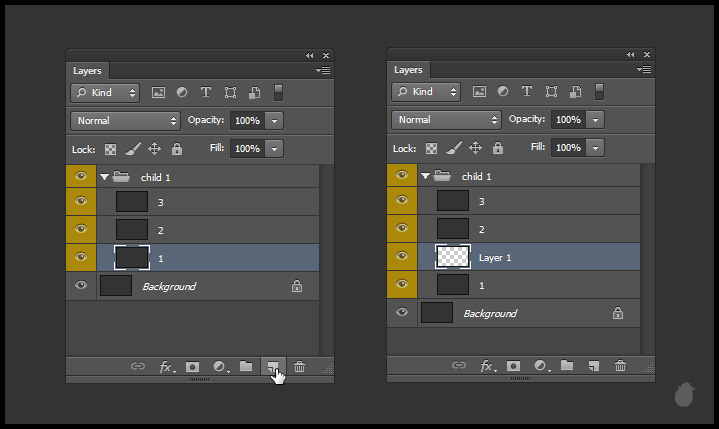Filter for type layers in the left panel
This screenshot has height=429, width=719.
click(206, 92)
